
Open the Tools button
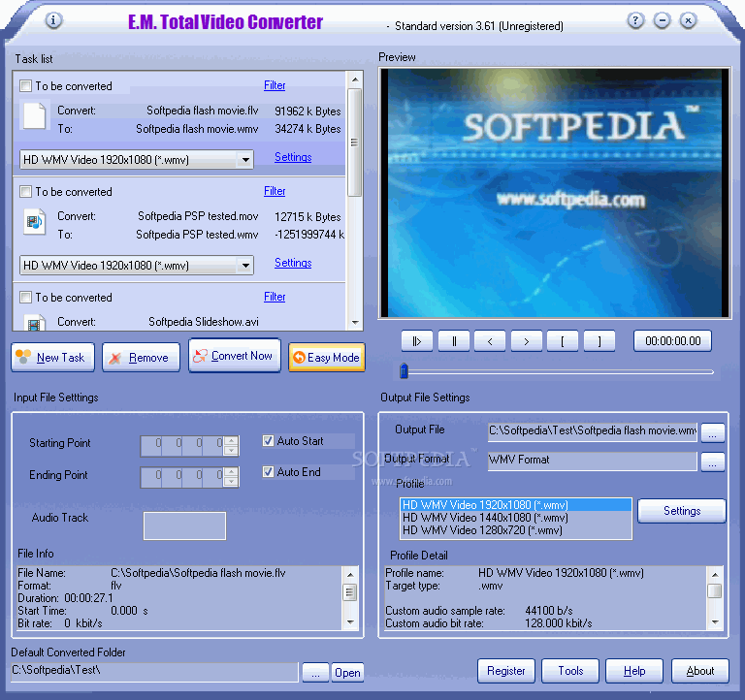tap(570, 671)
